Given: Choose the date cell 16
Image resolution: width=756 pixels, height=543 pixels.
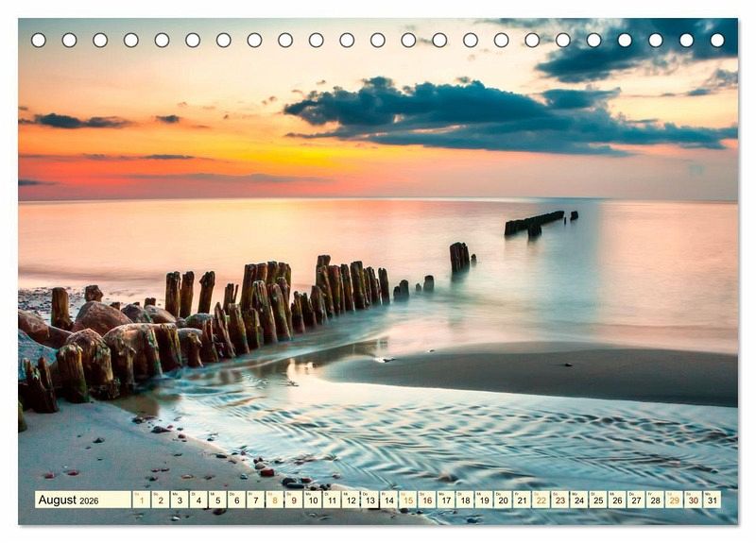Looking at the screenshot, I should (427, 500).
